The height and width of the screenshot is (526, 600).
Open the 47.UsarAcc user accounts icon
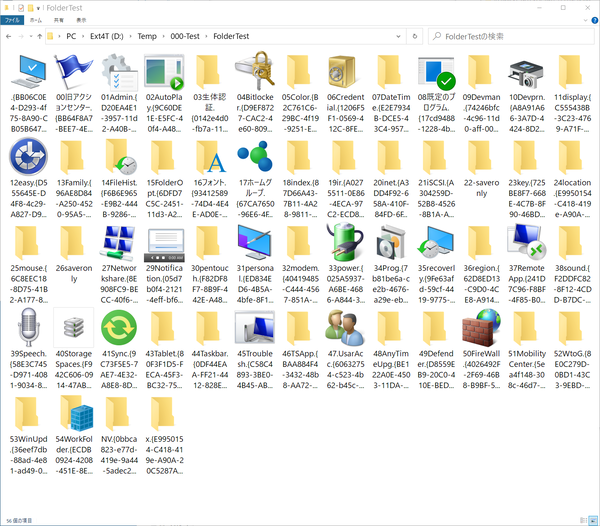tap(345, 327)
